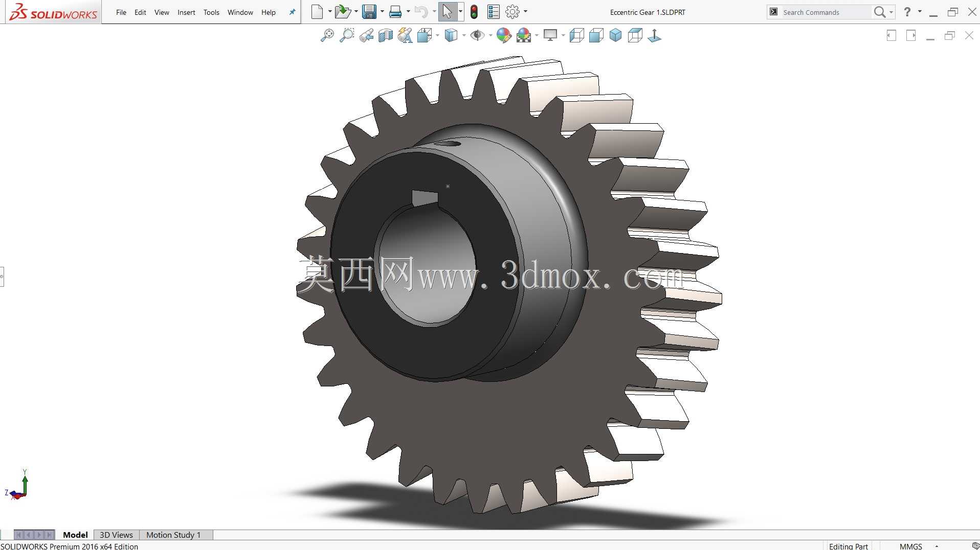Click tab scroll-to-last arrow button

49,535
